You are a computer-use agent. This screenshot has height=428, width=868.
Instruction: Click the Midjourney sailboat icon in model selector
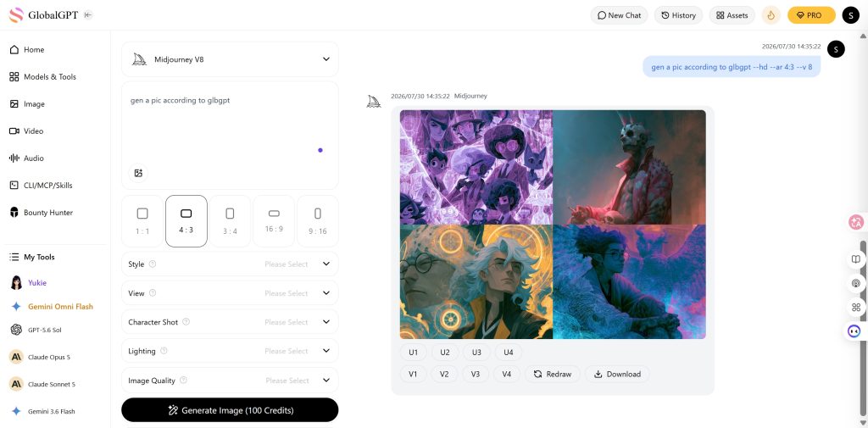click(x=140, y=59)
